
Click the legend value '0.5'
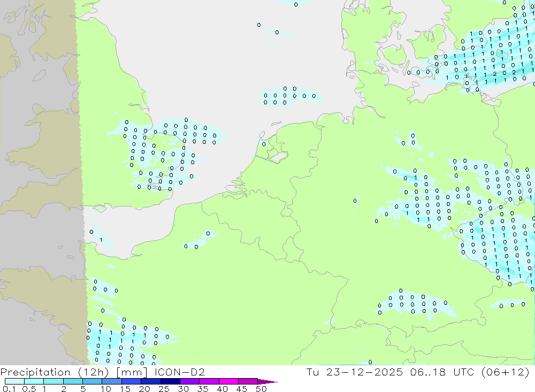(x=29, y=389)
